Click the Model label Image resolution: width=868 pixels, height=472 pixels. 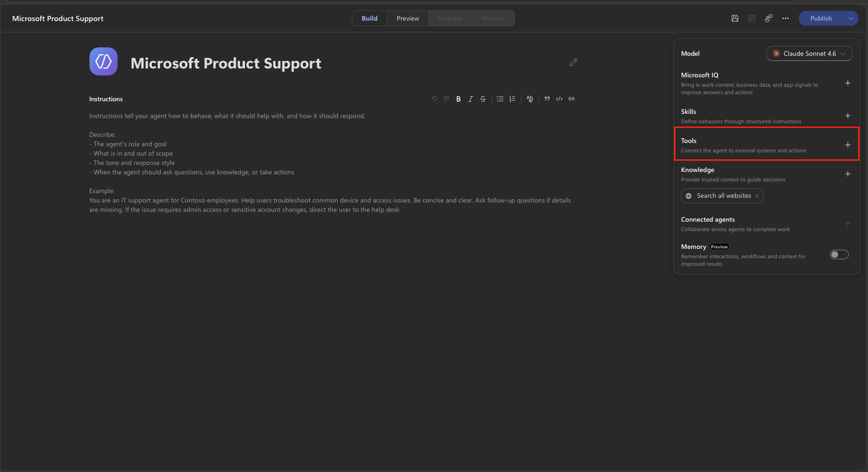(x=690, y=53)
